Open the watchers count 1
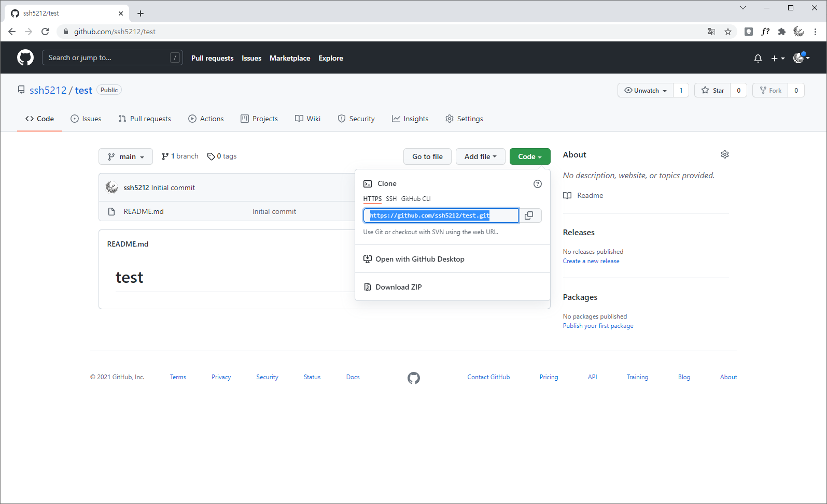827x504 pixels. 681,90
